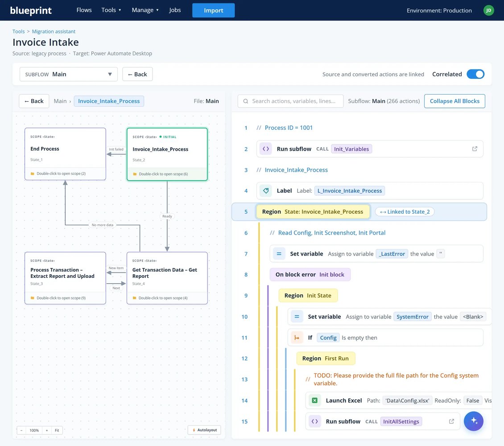Click the Init failed transition label

coord(116,149)
